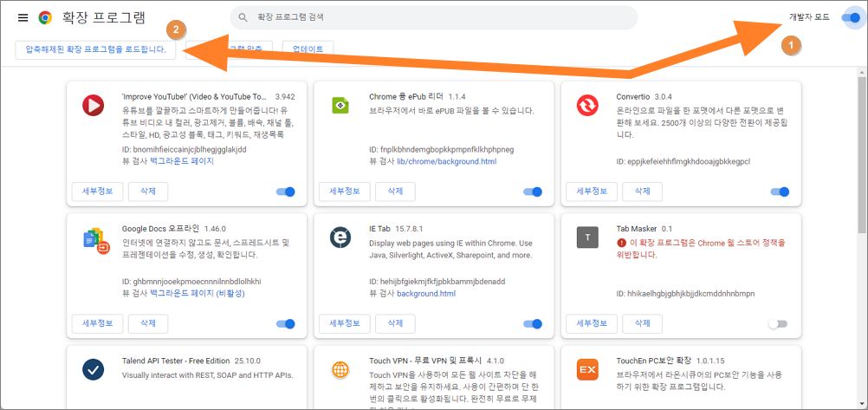Click the search magnifier icon
868x410 pixels.
click(243, 17)
